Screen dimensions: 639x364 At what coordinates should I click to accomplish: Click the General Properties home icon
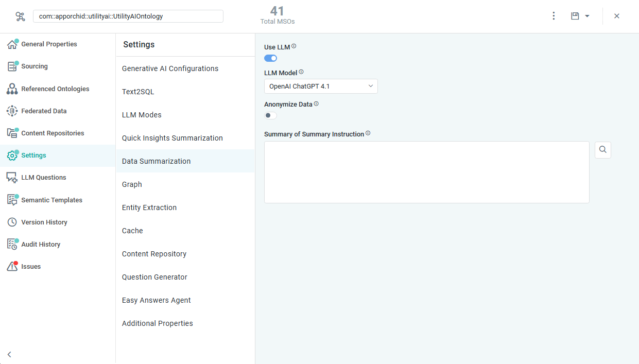pyautogui.click(x=12, y=44)
